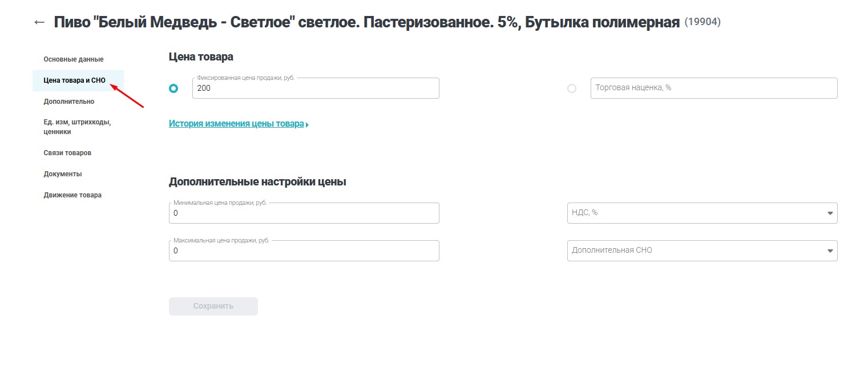The image size is (868, 368).
Task: Select the fixed sale price radio button
Action: click(173, 88)
